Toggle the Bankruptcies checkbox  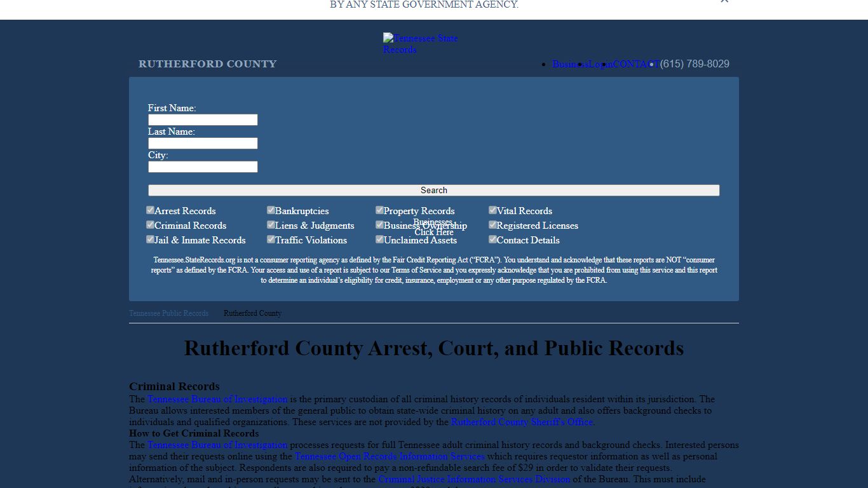pyautogui.click(x=271, y=210)
